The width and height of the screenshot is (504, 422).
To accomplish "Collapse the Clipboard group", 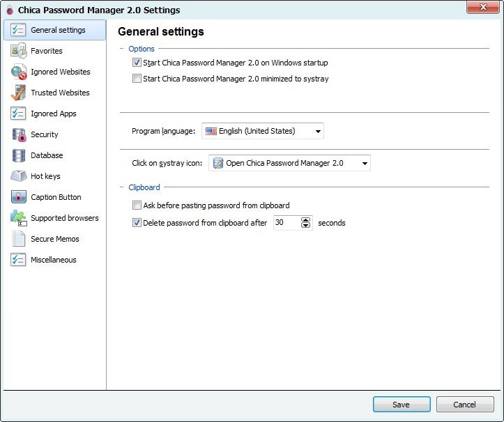I will coord(122,187).
